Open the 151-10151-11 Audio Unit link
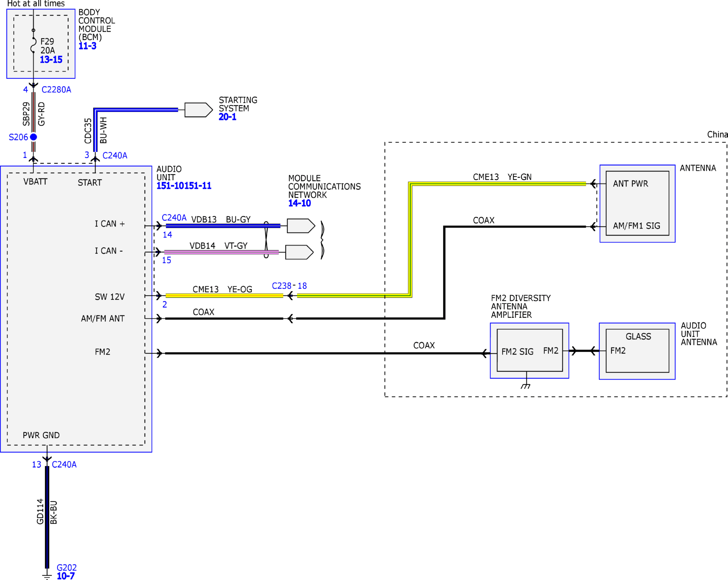 (x=184, y=186)
